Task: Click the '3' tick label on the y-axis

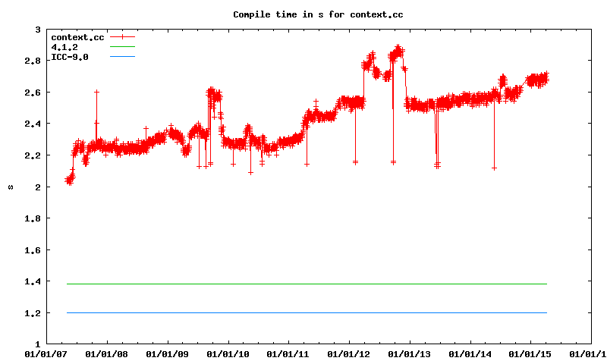Action: point(37,29)
